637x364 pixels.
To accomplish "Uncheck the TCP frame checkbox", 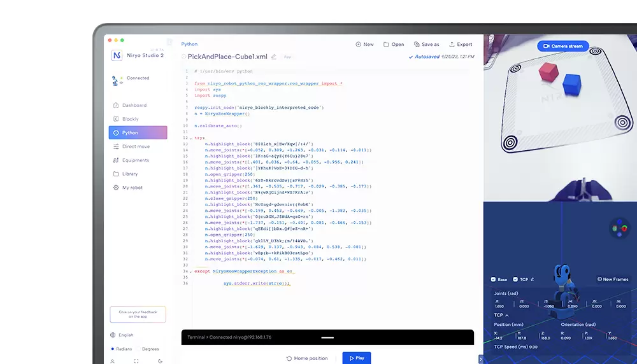I will point(514,279).
